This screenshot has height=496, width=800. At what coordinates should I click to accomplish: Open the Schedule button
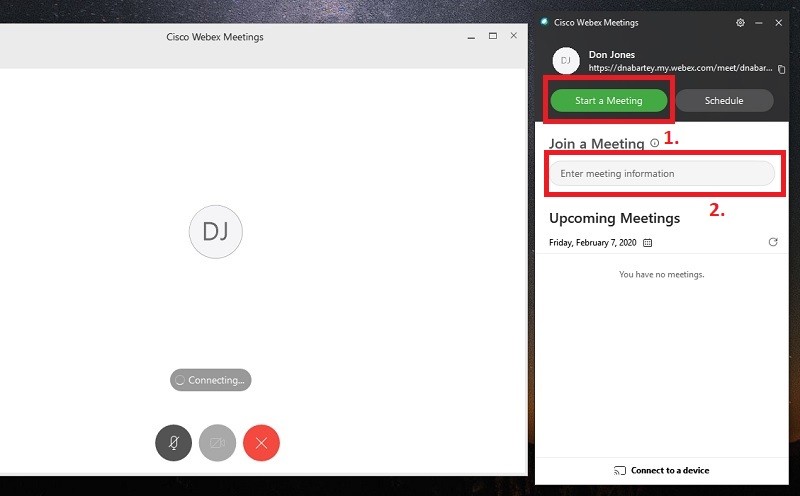(724, 101)
